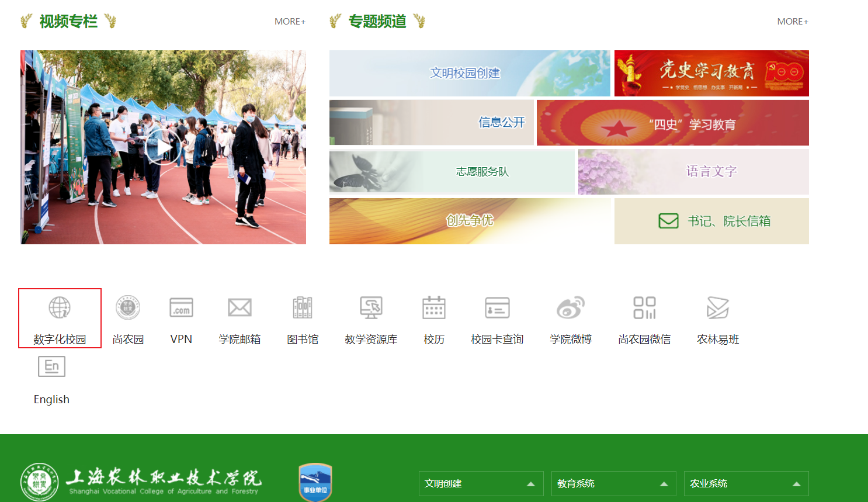The image size is (868, 502).
Task: Click MORE+ beside 视频专栏
Action: tap(290, 22)
